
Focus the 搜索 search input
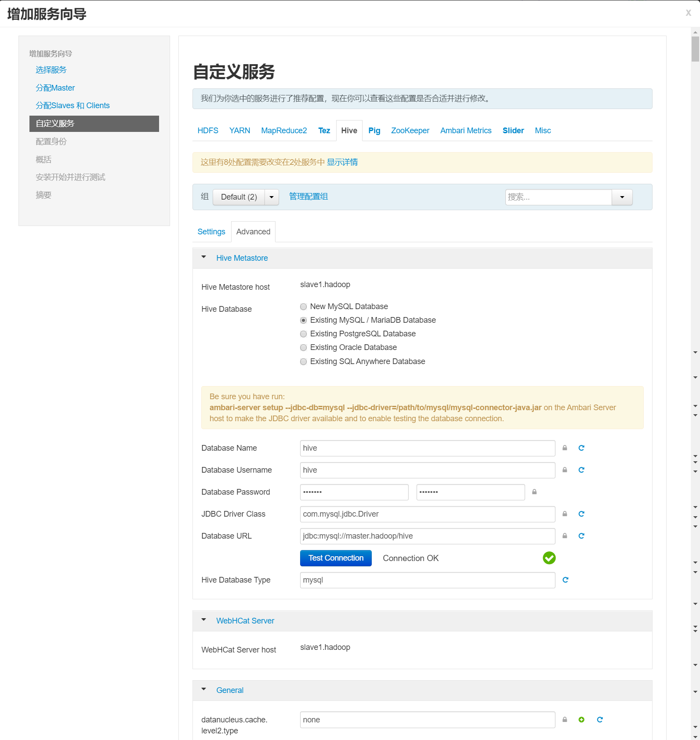click(x=559, y=197)
